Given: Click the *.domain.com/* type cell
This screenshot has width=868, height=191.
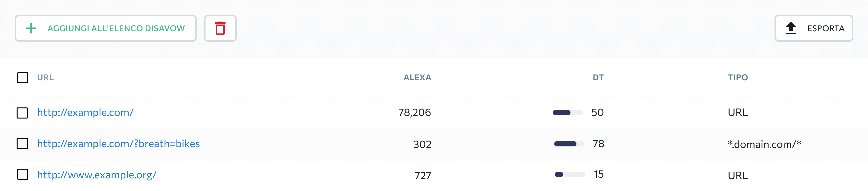Looking at the screenshot, I should pyautogui.click(x=764, y=144).
